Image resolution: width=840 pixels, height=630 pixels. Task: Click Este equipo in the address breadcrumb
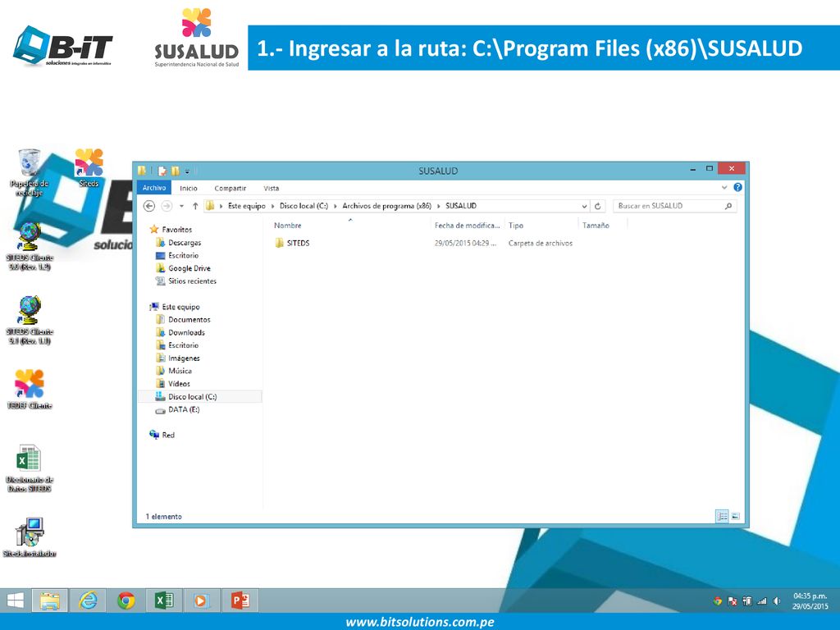[x=246, y=206]
